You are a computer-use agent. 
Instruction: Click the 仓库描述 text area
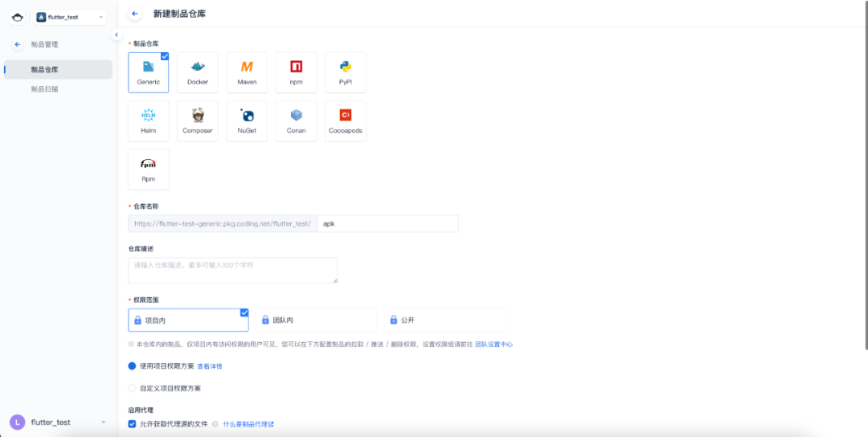[x=232, y=270]
